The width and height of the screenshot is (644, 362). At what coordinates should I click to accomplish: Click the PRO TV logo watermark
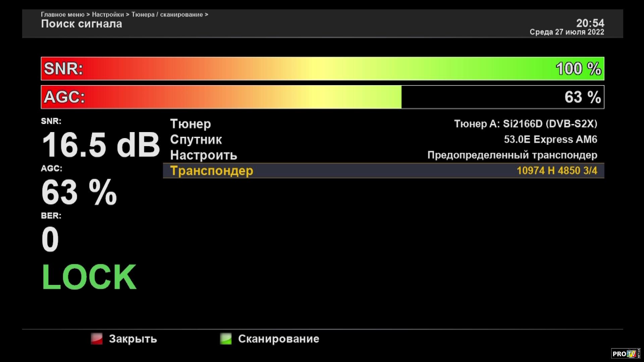click(x=625, y=353)
